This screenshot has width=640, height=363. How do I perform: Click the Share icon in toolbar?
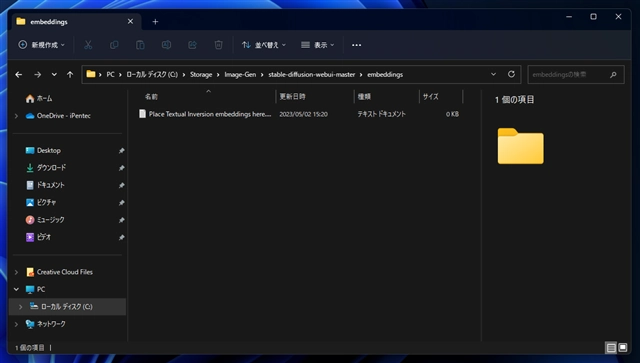[x=192, y=45]
